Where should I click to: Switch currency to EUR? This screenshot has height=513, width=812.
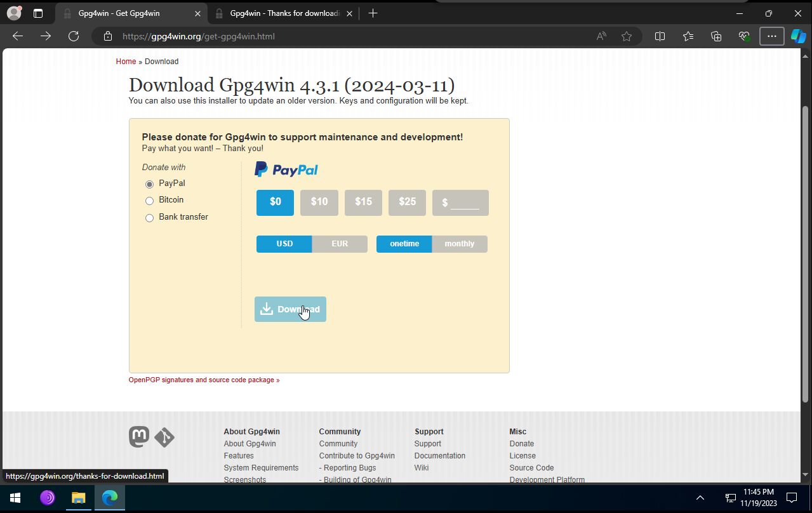[x=340, y=244]
